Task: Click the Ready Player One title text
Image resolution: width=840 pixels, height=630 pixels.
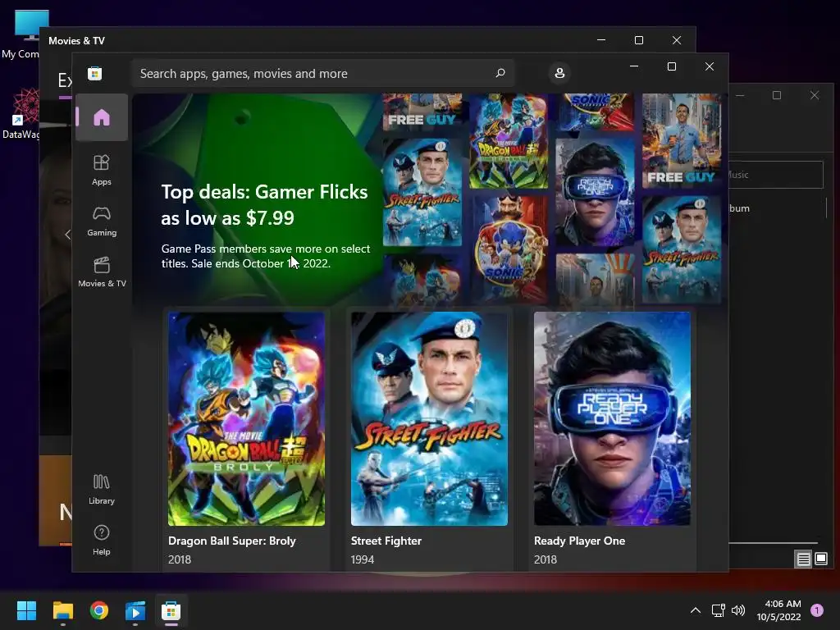Action: pyautogui.click(x=580, y=541)
